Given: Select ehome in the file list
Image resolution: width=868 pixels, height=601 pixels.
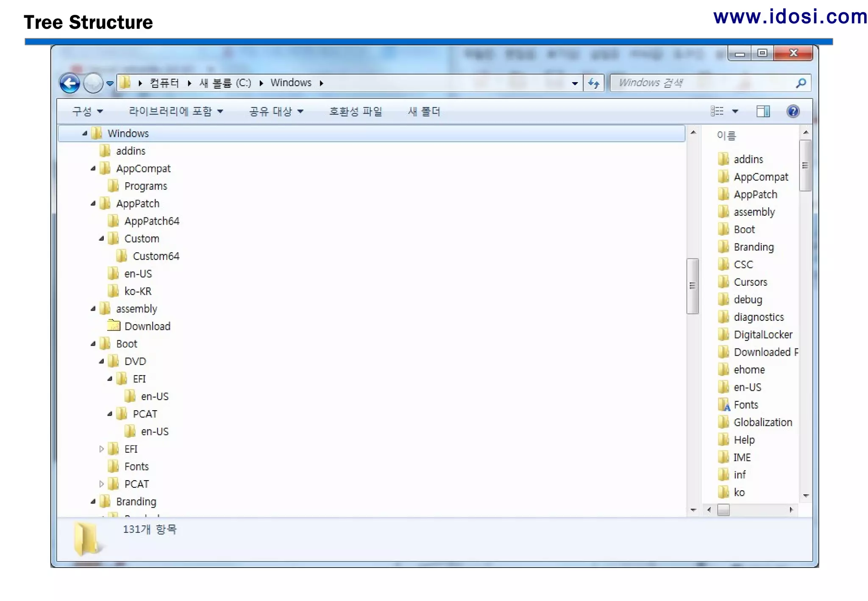Looking at the screenshot, I should coord(749,370).
